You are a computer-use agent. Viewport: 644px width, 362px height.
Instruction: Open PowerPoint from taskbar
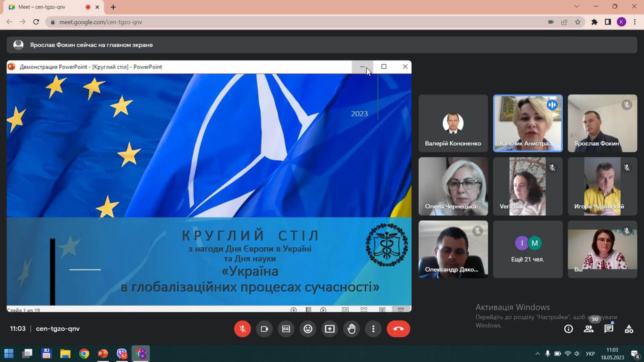pos(103,354)
